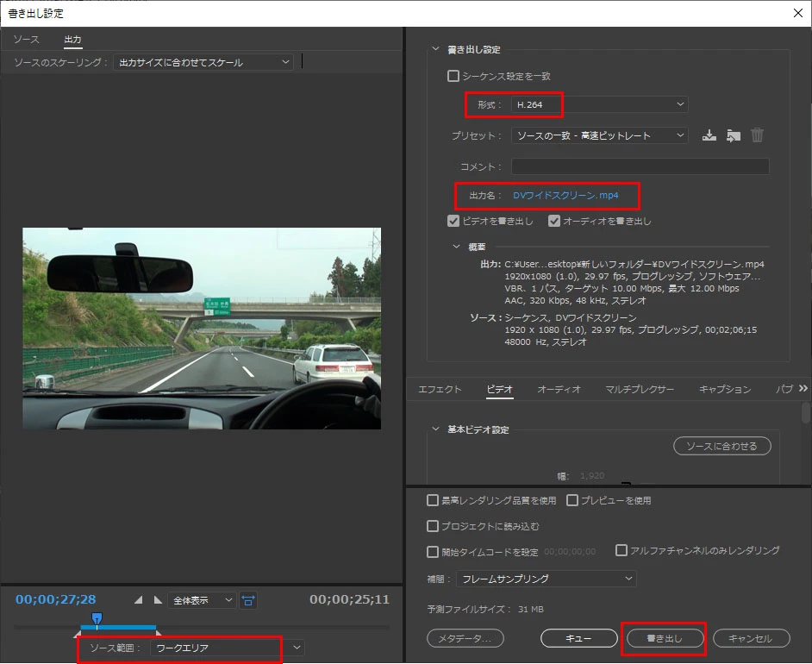Screen dimensions: 812x664
Task: Click the duration timecode 00;00;25;11
Action: coord(349,599)
